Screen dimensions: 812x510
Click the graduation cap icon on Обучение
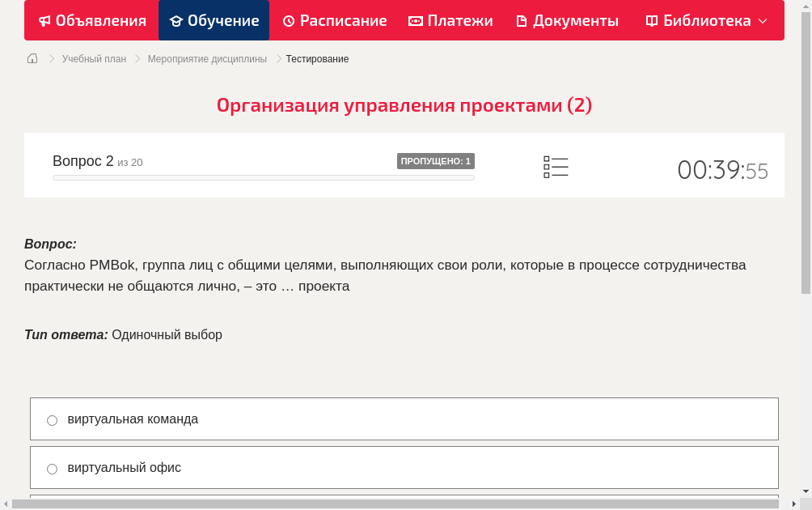pos(176,20)
